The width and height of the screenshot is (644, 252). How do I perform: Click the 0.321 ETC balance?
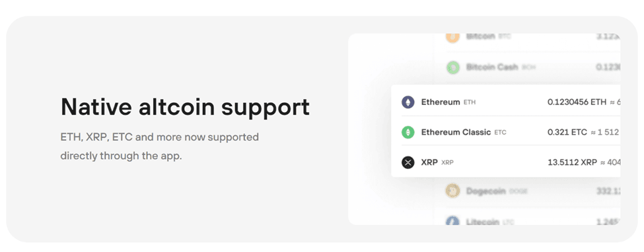click(567, 132)
